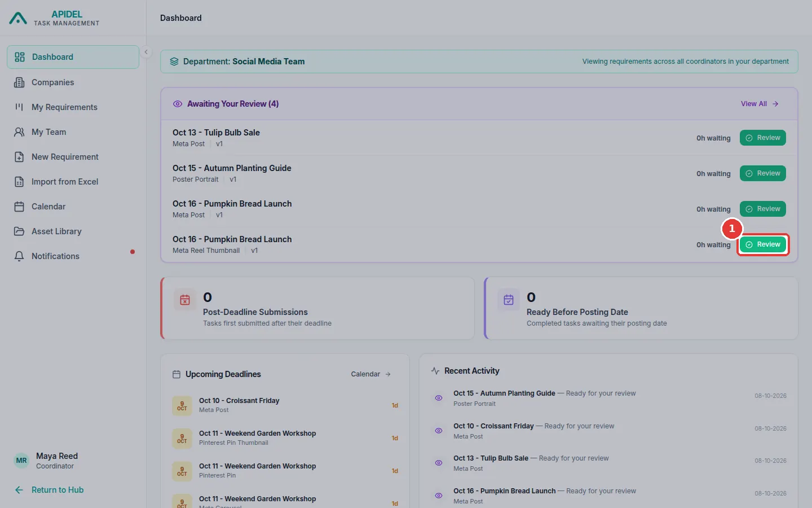Go to My Requirements
This screenshot has height=508, width=812.
[73, 107]
